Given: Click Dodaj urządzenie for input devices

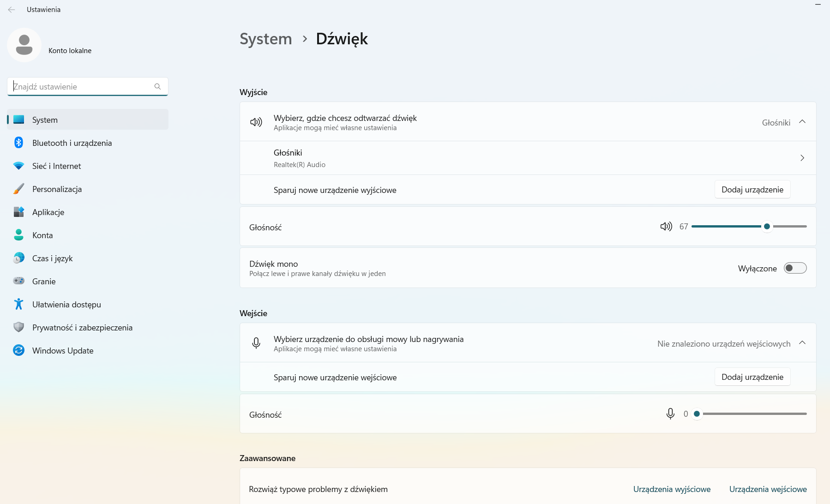Looking at the screenshot, I should (752, 377).
